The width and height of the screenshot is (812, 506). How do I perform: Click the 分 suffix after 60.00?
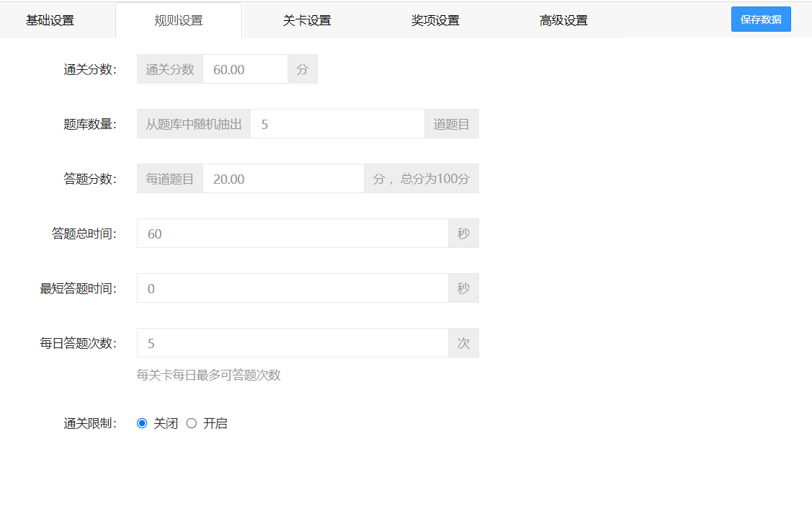pos(303,69)
